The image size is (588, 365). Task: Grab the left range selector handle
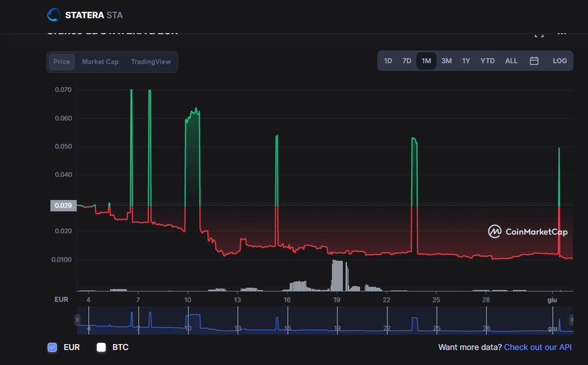coord(77,320)
